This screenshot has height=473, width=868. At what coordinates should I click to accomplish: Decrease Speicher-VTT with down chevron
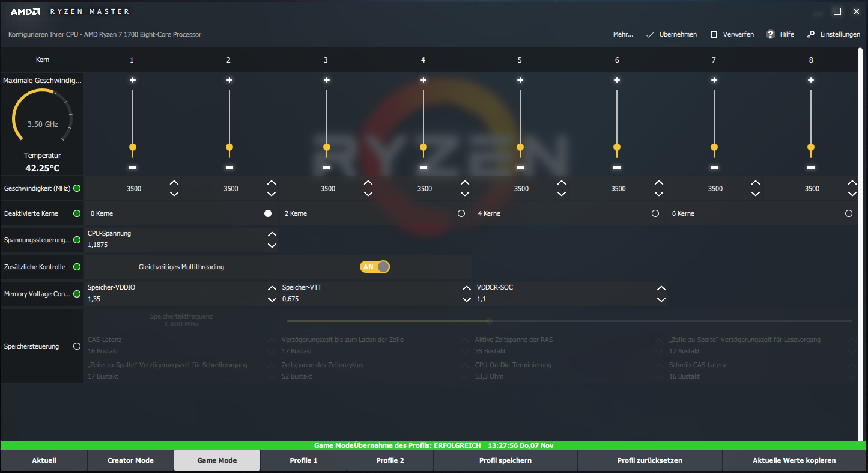[x=467, y=299]
